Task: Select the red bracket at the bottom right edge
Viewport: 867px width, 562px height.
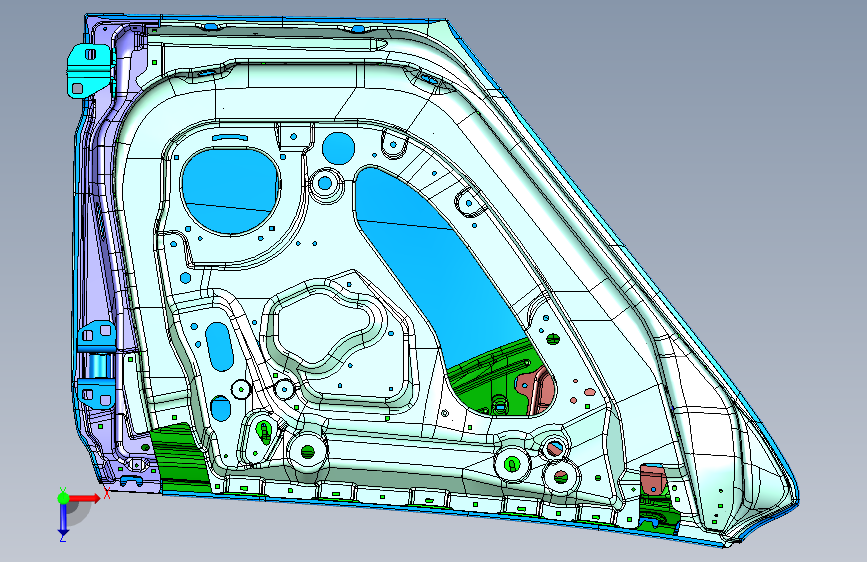Action: (654, 479)
